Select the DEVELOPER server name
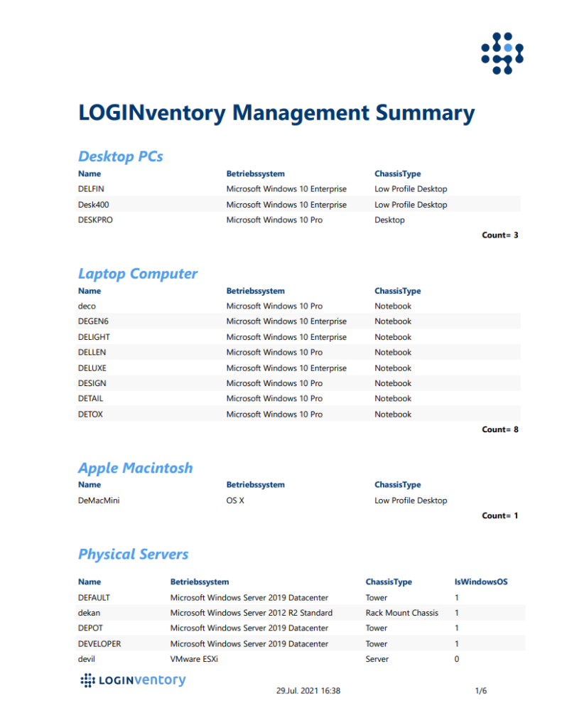The width and height of the screenshot is (562, 728). tap(99, 644)
